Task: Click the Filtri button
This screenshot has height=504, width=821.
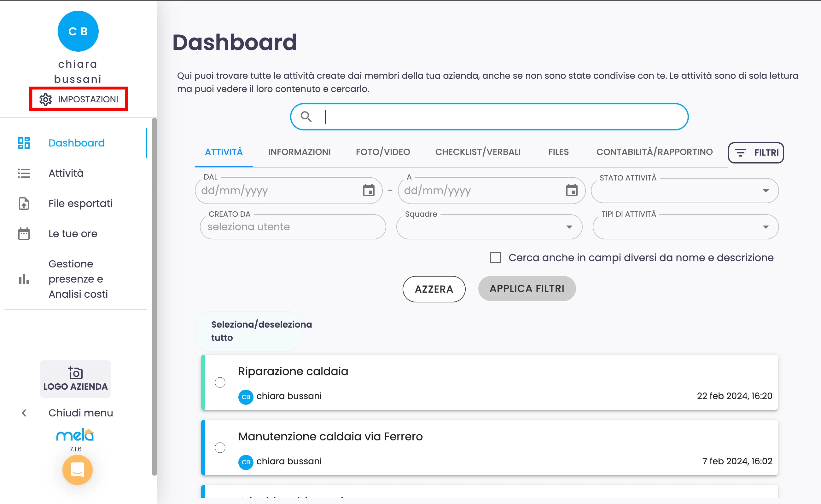Action: [756, 153]
